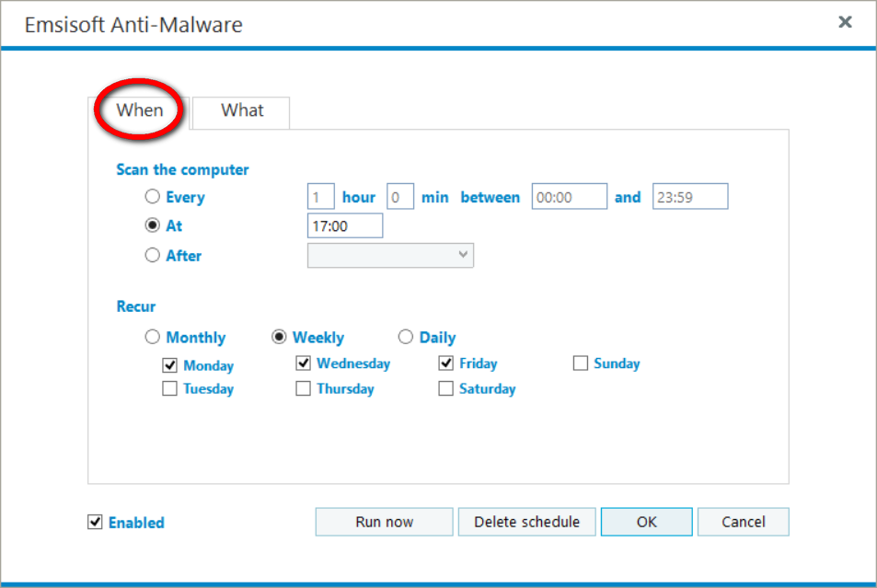Uncheck the Wednesday checkbox
The width and height of the screenshot is (877, 588).
point(303,363)
